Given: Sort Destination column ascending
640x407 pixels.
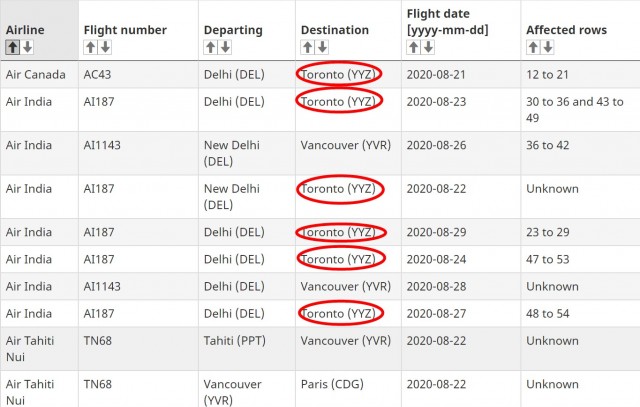Looking at the screenshot, I should point(307,47).
